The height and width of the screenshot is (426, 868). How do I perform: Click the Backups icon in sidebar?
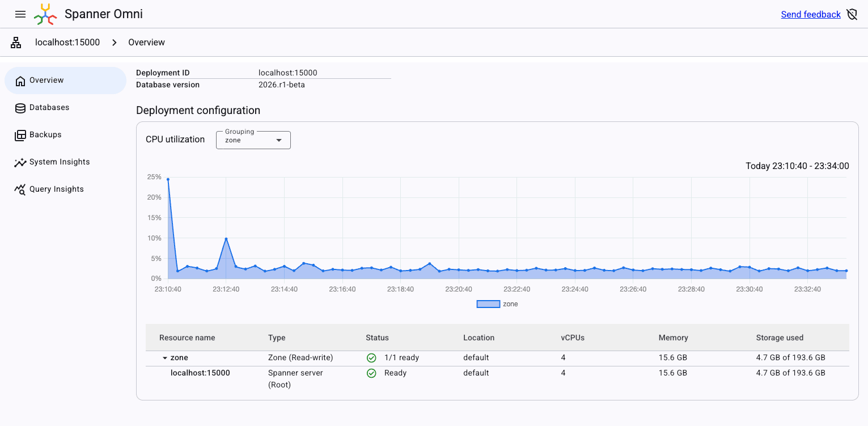pyautogui.click(x=20, y=135)
